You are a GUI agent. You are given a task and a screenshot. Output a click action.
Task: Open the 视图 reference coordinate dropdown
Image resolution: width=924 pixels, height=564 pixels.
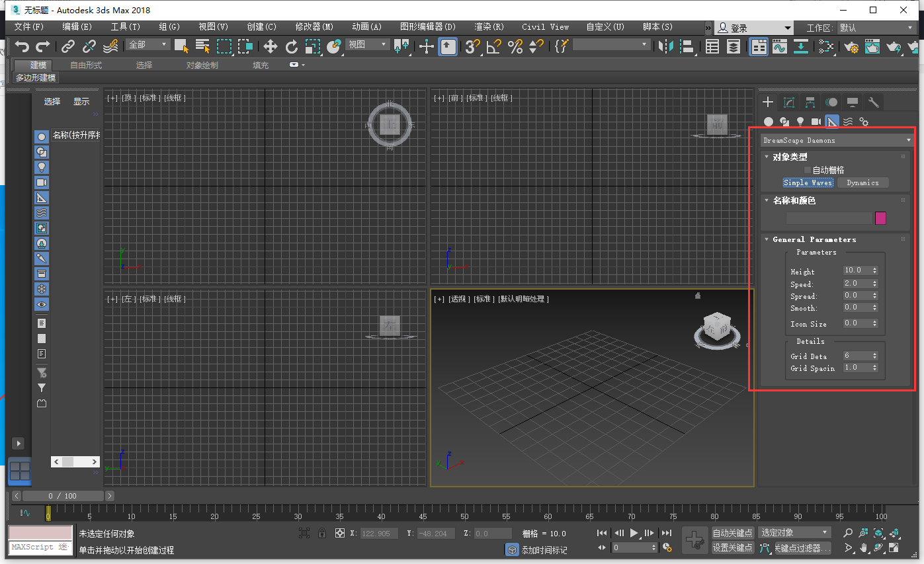367,44
